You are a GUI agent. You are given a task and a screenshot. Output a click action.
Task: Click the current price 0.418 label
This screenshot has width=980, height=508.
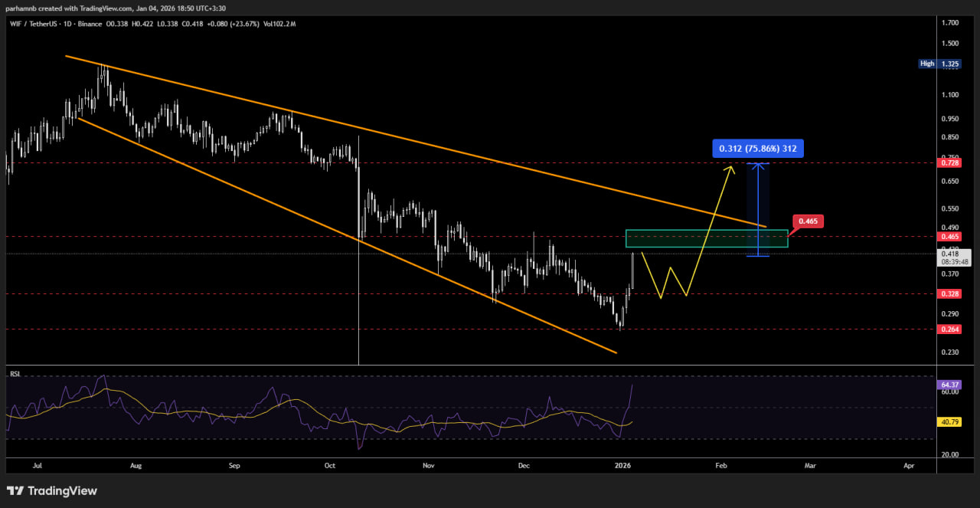click(x=950, y=254)
